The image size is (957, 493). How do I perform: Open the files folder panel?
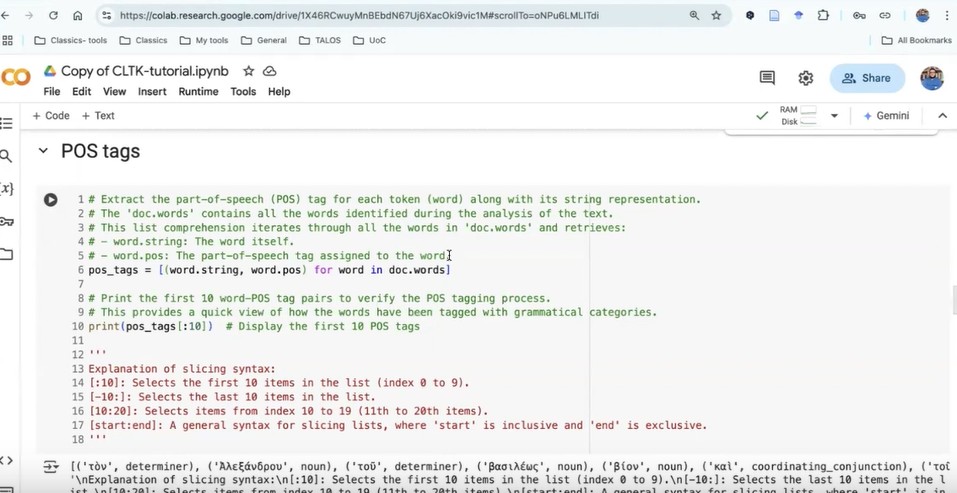tap(6, 254)
